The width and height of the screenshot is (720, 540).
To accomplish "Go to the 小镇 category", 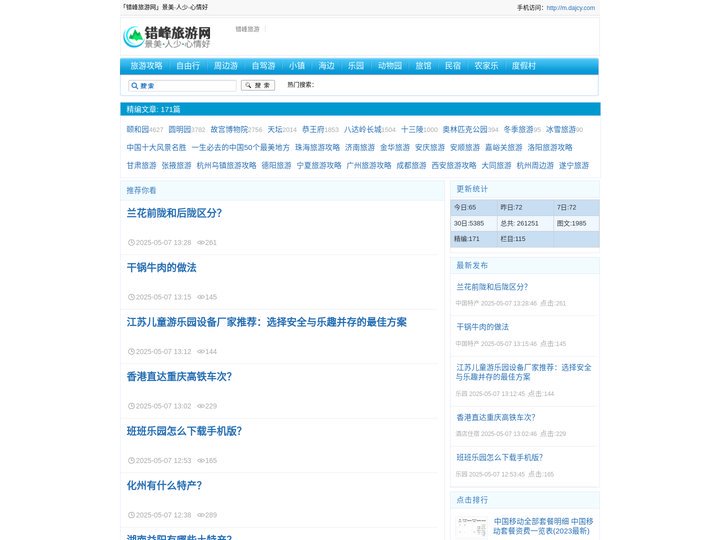I will click(x=297, y=66).
